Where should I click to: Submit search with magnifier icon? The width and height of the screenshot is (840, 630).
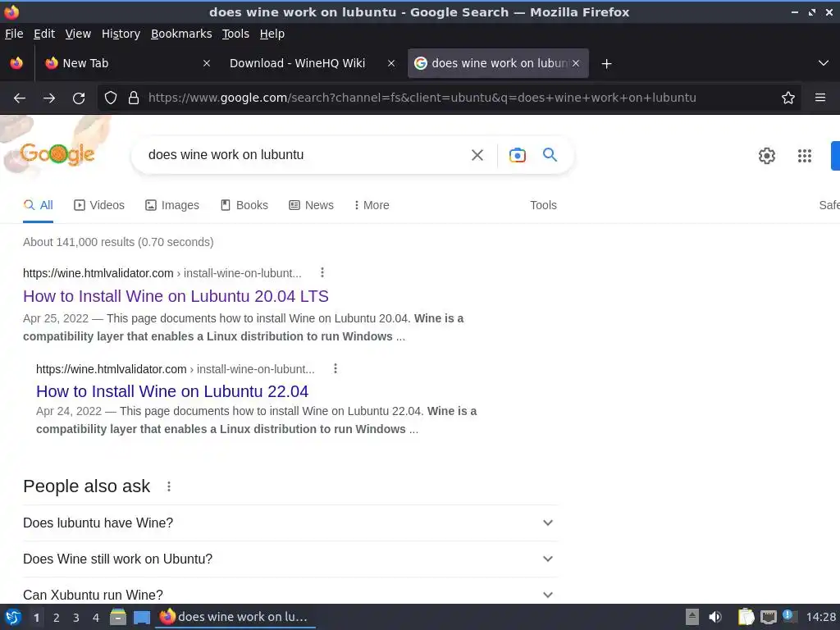550,155
